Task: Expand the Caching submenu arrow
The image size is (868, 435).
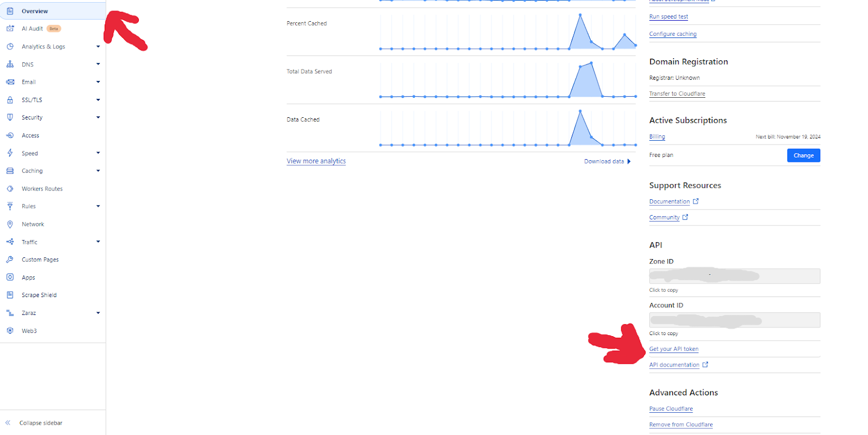Action: coord(98,171)
